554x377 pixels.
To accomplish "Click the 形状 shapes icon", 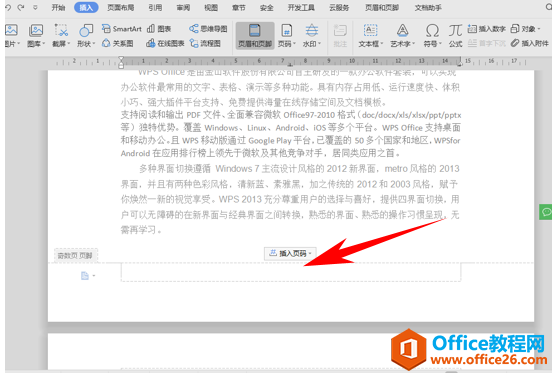I will click(x=86, y=30).
